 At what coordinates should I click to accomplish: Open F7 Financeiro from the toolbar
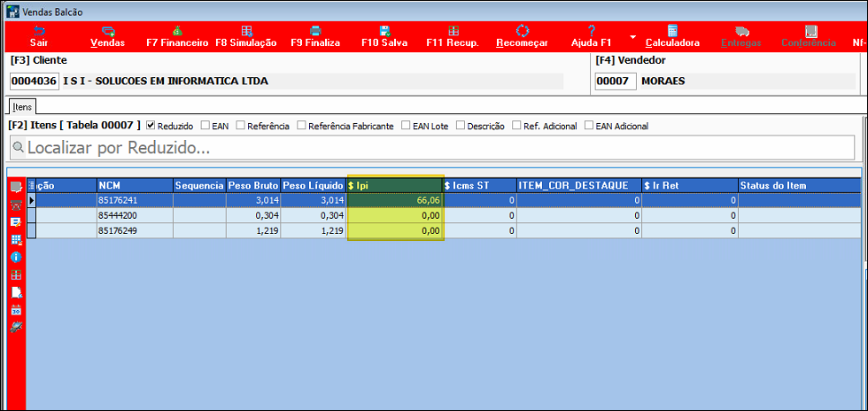[177, 36]
